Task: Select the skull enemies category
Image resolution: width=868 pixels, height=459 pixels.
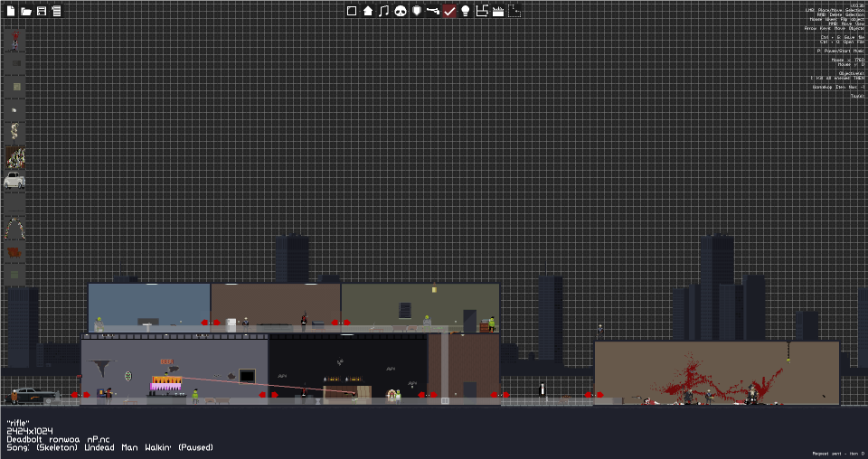Action: (x=401, y=11)
